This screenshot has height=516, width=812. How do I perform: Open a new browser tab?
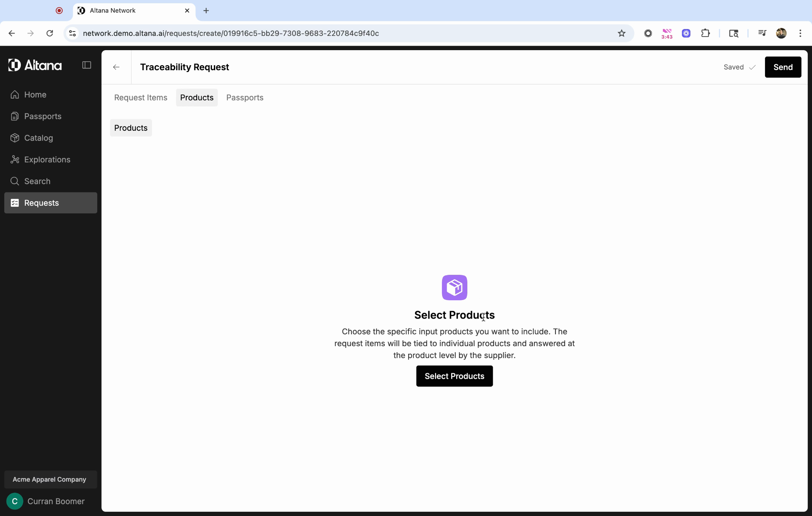(206, 11)
